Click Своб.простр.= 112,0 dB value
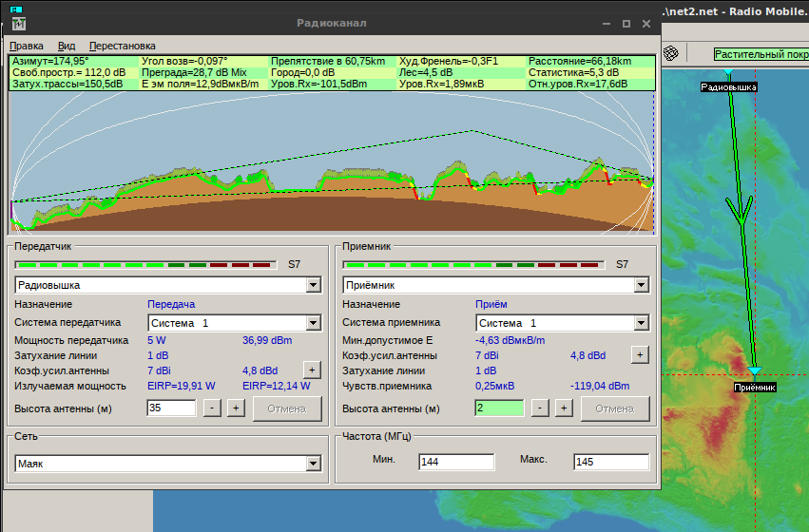Screen dimensions: 809x532 pyautogui.click(x=68, y=73)
